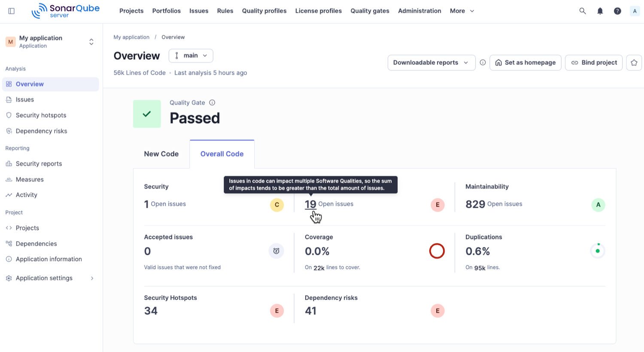Click the My application breadcrumb link

point(131,37)
